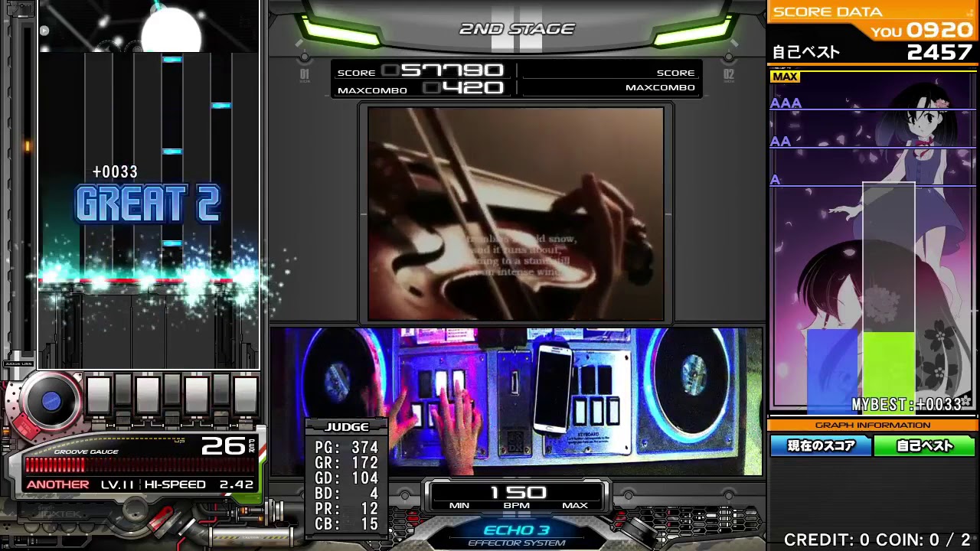Click the ANOTHER difficulty label
Image resolution: width=980 pixels, height=551 pixels.
coord(57,484)
